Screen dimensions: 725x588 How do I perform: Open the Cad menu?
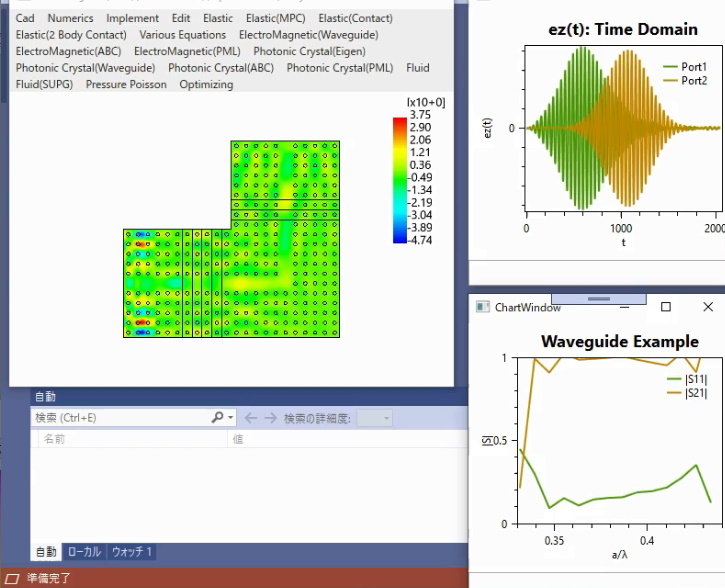tap(25, 18)
